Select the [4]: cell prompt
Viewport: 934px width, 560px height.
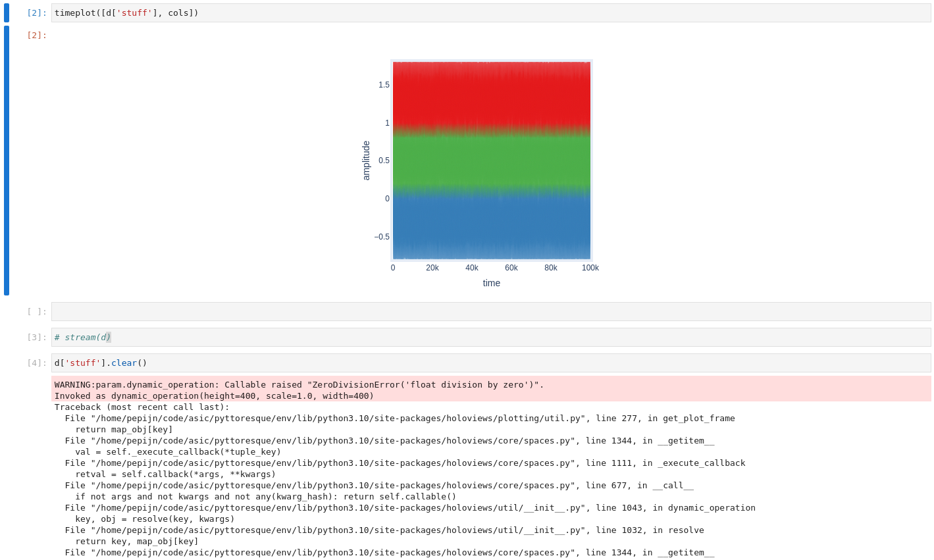[36, 363]
